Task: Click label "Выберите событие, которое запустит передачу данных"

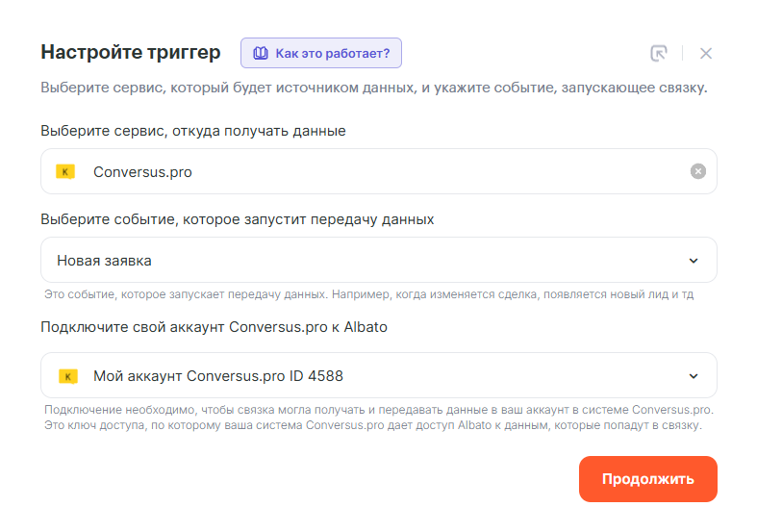Action: coord(238,219)
